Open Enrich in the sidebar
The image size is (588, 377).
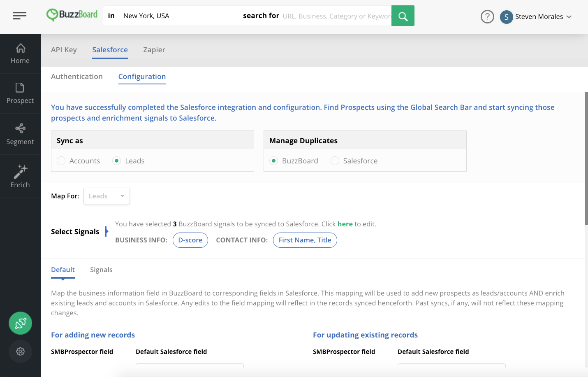pyautogui.click(x=20, y=176)
